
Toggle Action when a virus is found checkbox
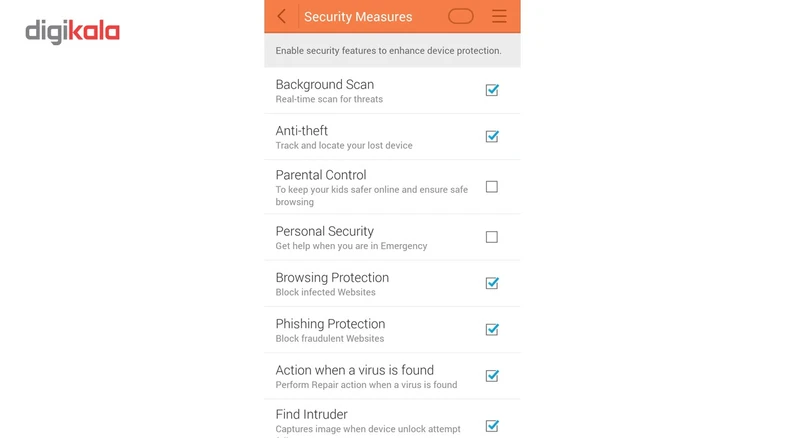(492, 376)
